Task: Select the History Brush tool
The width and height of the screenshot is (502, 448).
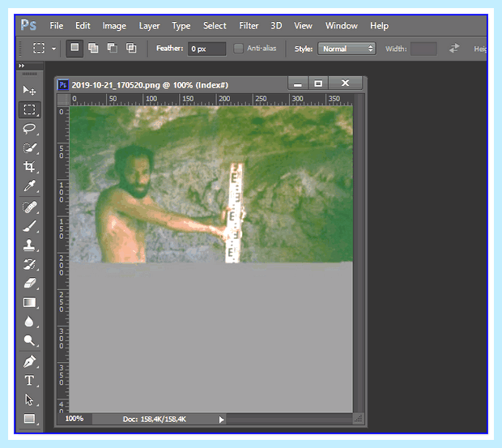Action: point(29,264)
